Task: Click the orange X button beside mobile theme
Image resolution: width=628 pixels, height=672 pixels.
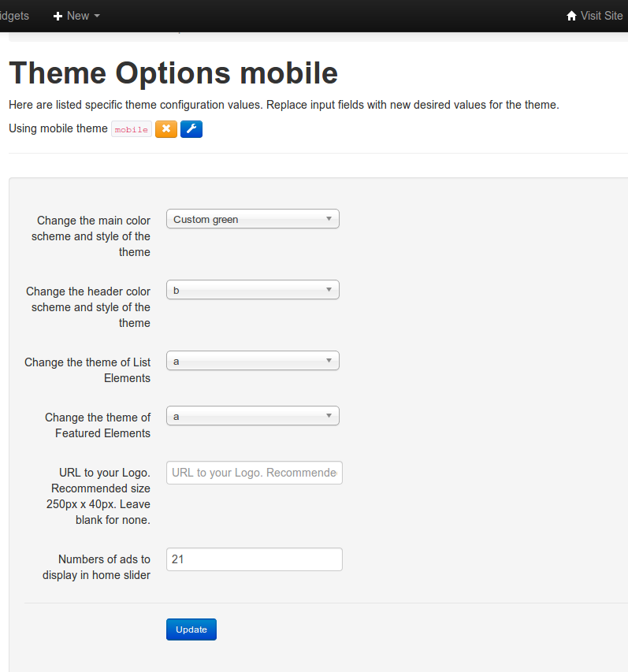Action: coord(166,129)
